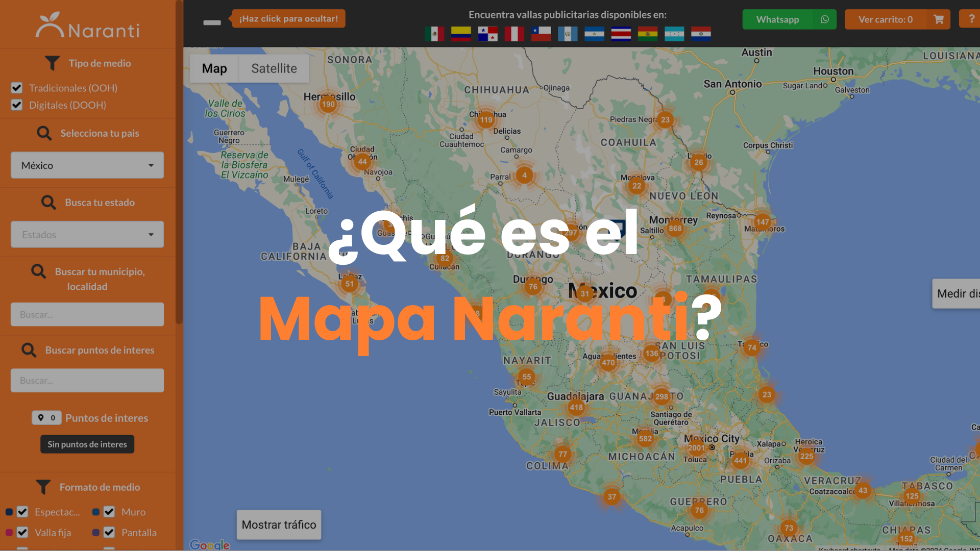This screenshot has width=980, height=551.
Task: Uncheck Tradicionales (OOH) checkbox
Action: (17, 88)
